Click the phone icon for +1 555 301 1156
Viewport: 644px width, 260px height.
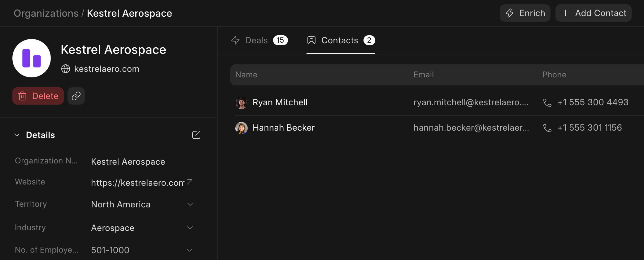547,128
